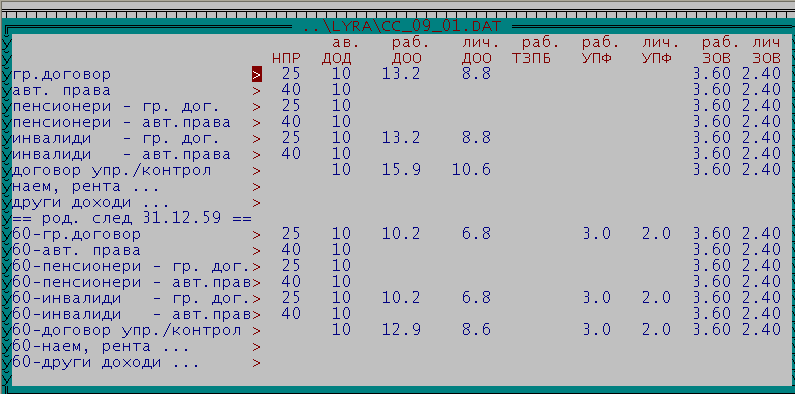Edit лич. УПФ value in 60-гр.договор row

click(656, 234)
